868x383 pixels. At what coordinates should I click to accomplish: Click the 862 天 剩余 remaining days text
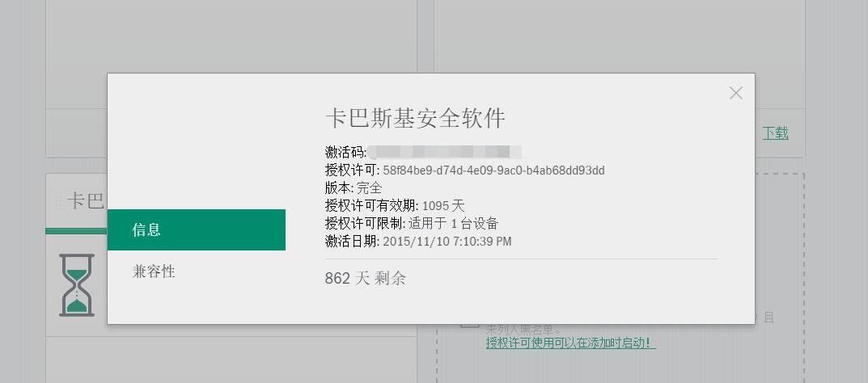click(366, 278)
